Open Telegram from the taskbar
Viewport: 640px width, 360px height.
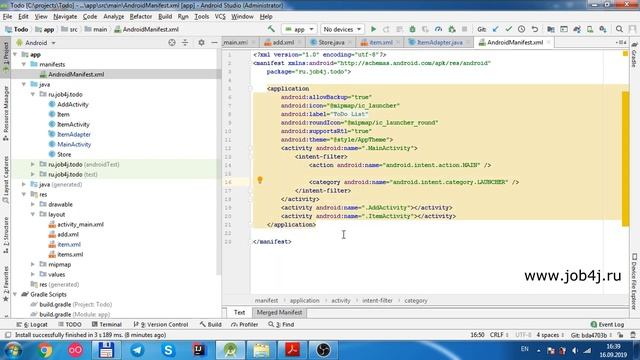click(x=137, y=350)
